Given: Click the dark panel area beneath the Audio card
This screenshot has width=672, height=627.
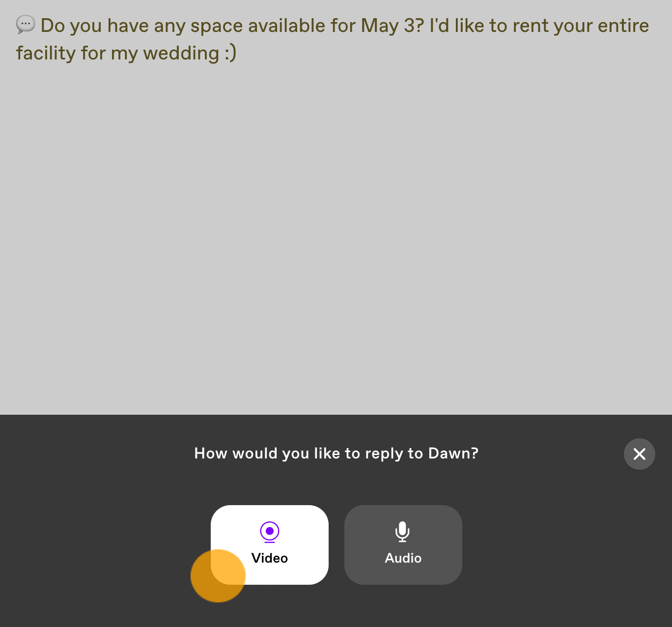Looking at the screenshot, I should coord(403,606).
